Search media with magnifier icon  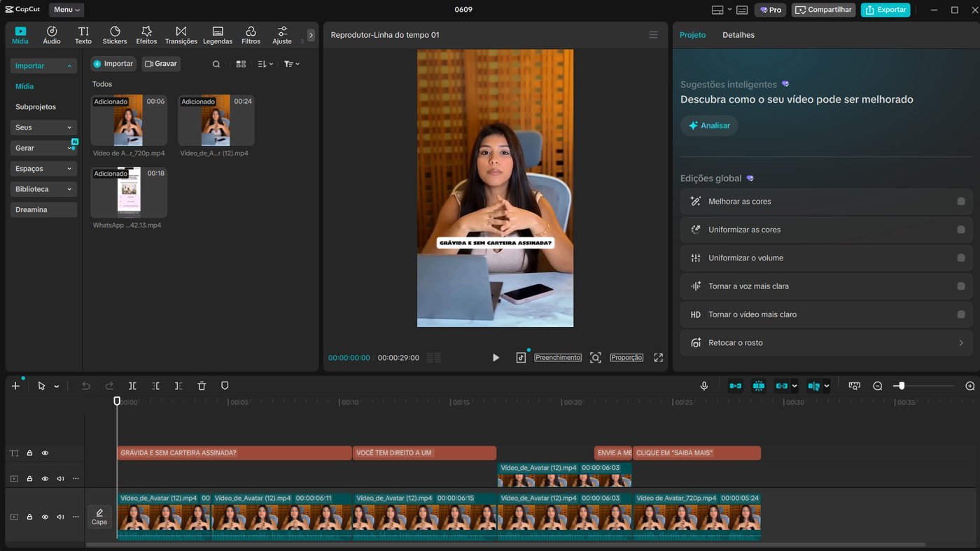(x=216, y=64)
